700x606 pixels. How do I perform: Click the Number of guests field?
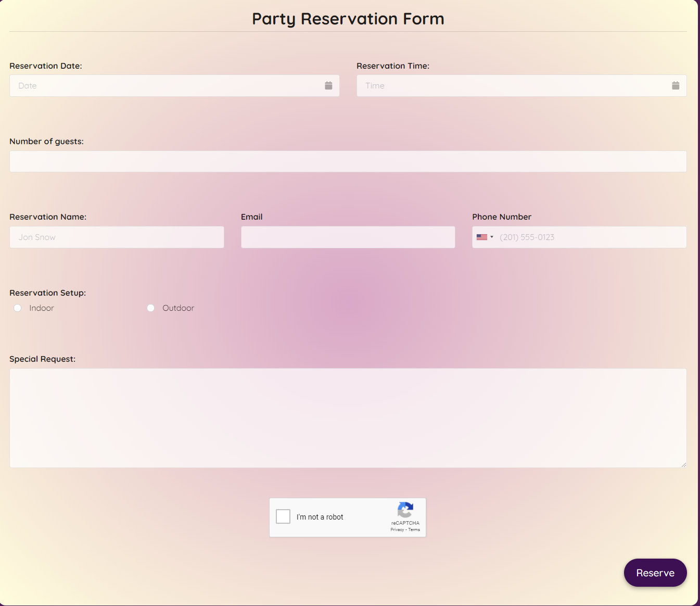coord(348,161)
